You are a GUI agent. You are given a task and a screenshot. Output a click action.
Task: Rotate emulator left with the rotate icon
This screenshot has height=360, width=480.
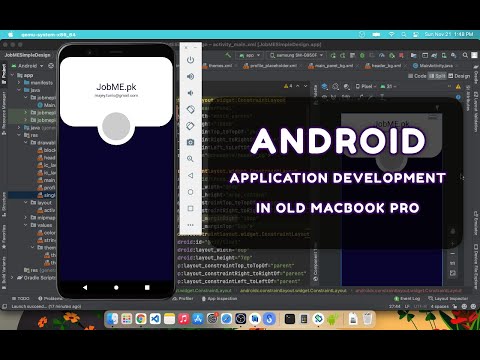coord(190,109)
